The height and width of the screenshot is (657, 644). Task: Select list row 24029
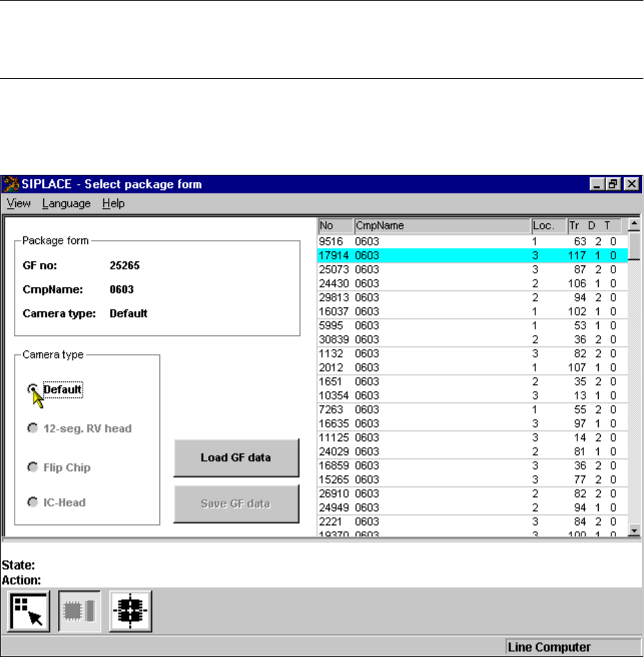(472, 452)
